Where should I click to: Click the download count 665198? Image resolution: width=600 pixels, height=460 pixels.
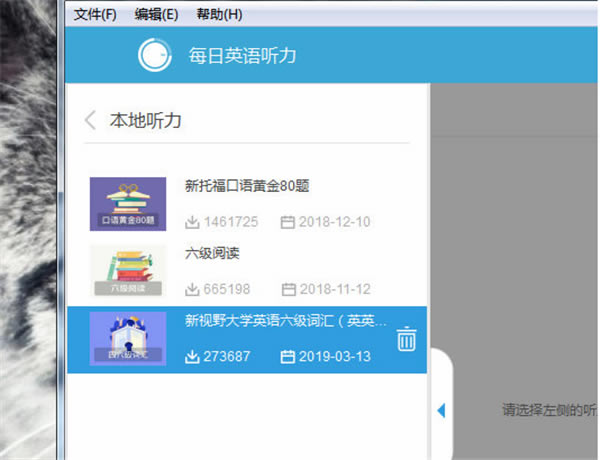(x=227, y=289)
